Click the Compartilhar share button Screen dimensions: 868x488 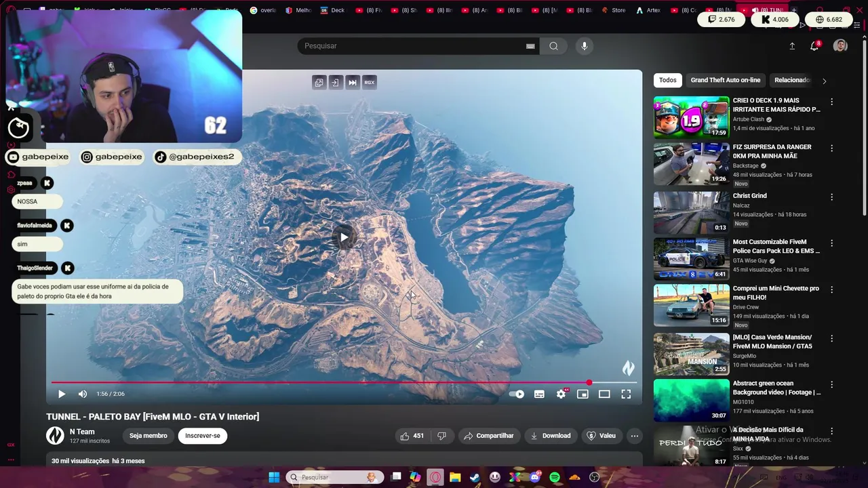point(489,436)
